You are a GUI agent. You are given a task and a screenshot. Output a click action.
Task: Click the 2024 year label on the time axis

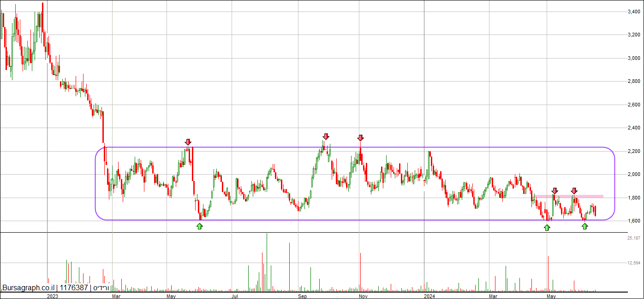(429, 296)
